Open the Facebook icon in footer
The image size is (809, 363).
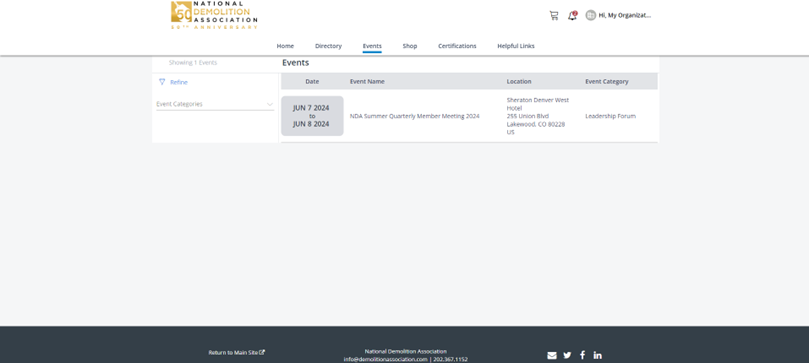[x=583, y=355]
